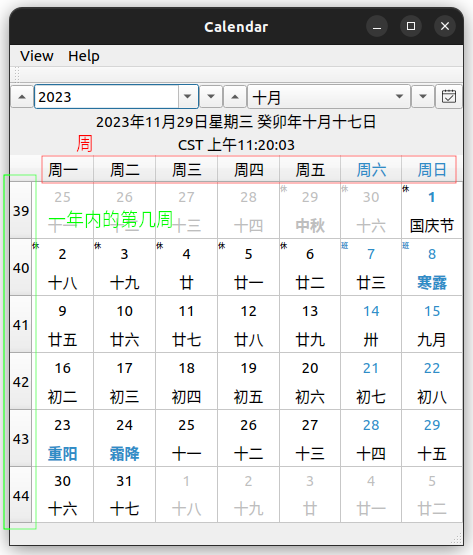Viewport: 473px width, 555px height.
Task: Click the next month down arrow
Action: (x=423, y=96)
